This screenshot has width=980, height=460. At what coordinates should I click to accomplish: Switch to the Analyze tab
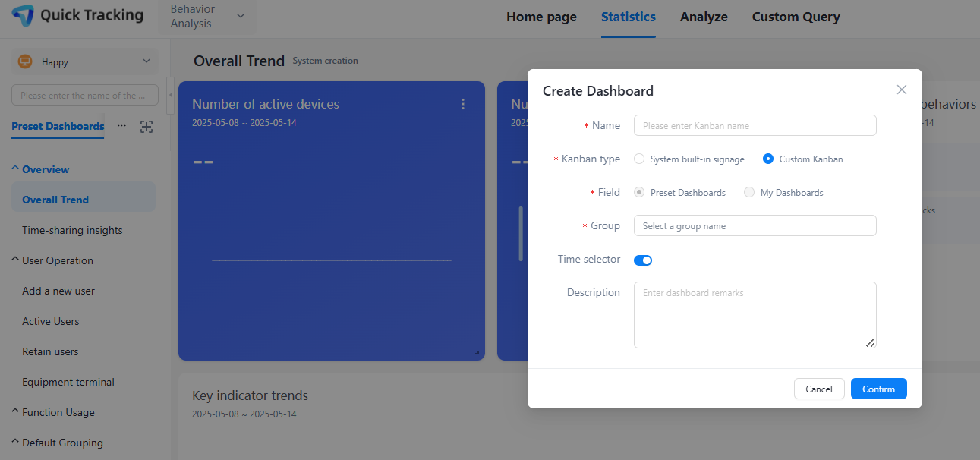[704, 17]
